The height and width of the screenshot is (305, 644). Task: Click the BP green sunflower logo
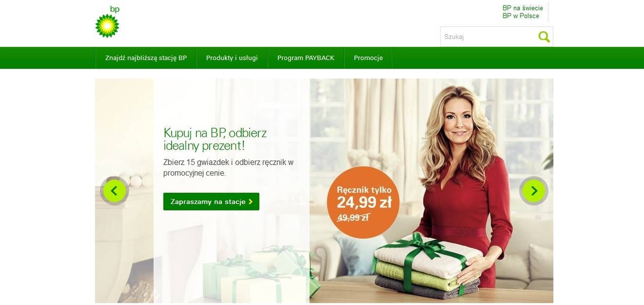pos(107,22)
